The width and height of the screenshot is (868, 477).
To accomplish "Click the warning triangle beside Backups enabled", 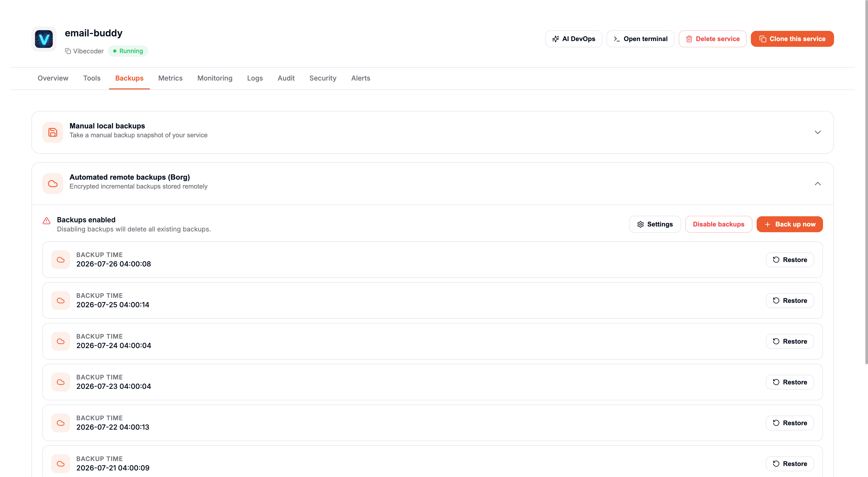I will tap(47, 221).
